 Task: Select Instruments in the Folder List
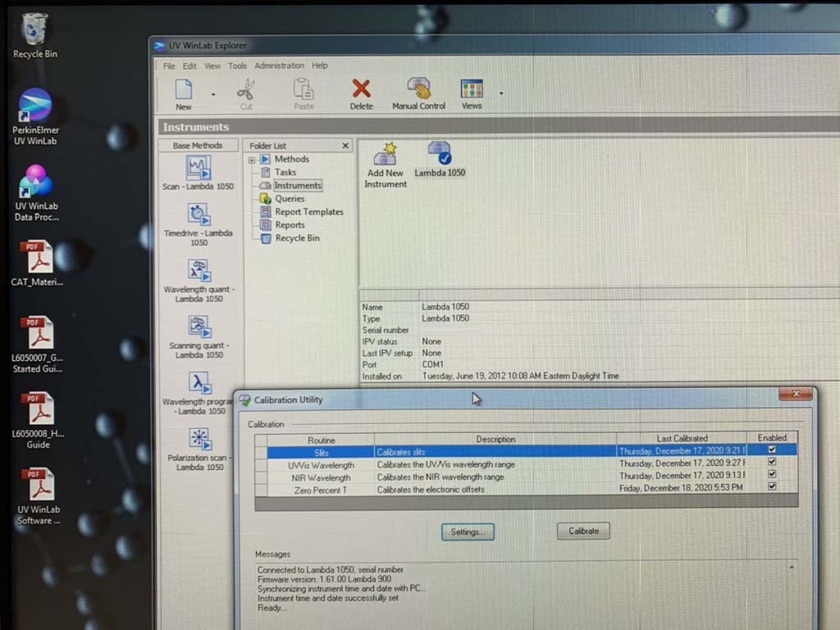(x=297, y=185)
